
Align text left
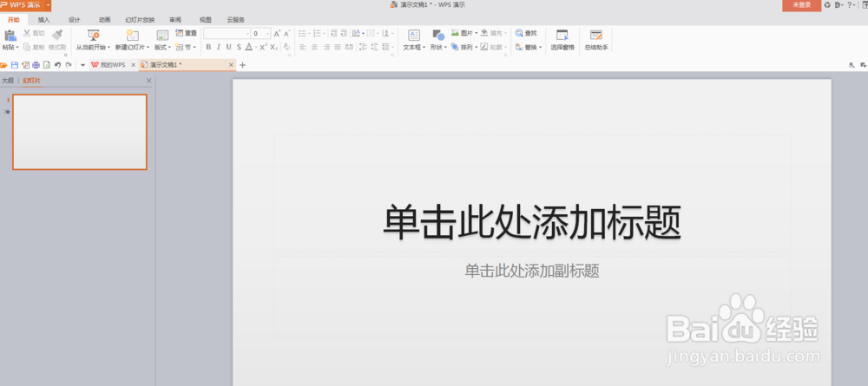pos(303,48)
